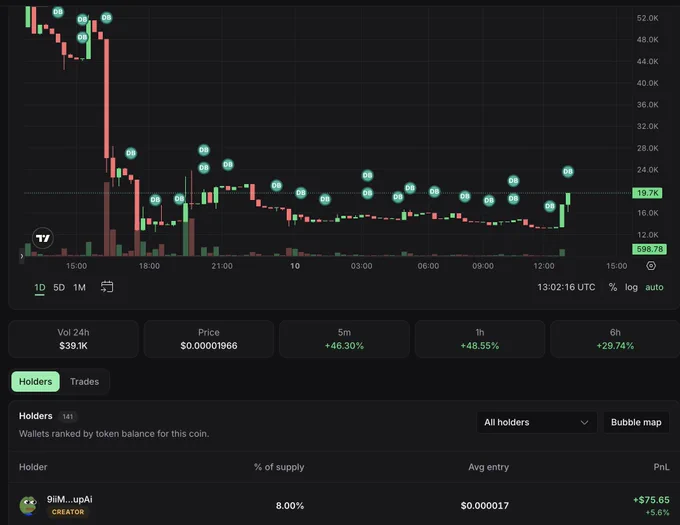Click the TradingView logo on the chart
This screenshot has height=525, width=680.
pos(43,238)
